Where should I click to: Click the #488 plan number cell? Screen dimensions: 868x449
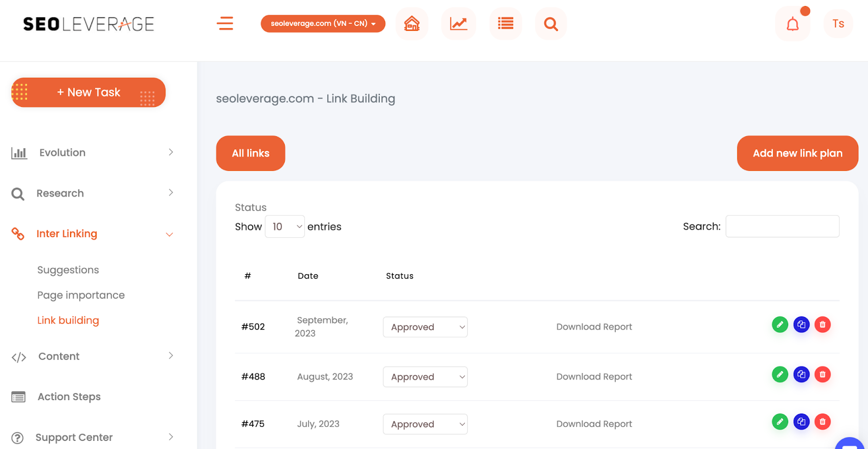253,377
